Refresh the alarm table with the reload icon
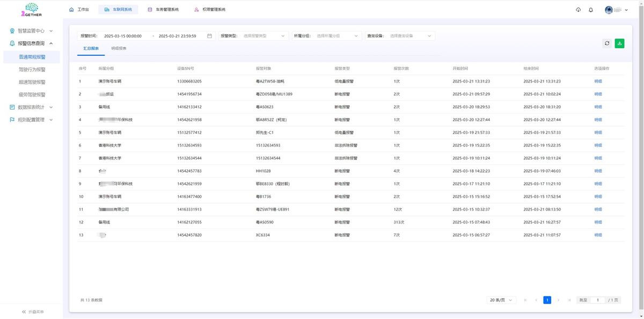Viewport: 644px width, 319px height. click(x=607, y=43)
